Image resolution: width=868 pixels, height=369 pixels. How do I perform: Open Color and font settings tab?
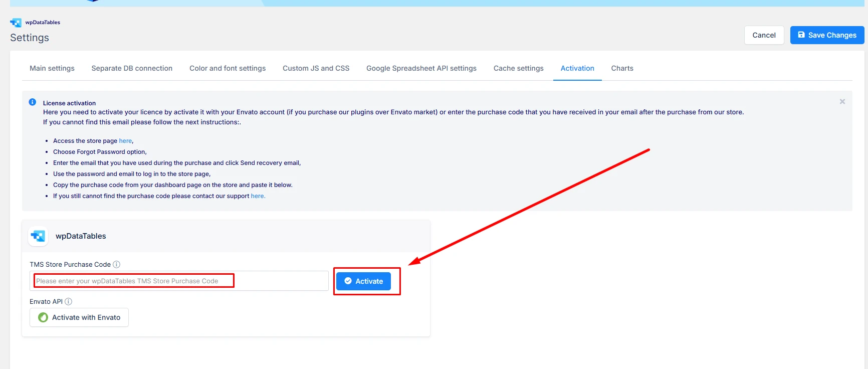228,68
